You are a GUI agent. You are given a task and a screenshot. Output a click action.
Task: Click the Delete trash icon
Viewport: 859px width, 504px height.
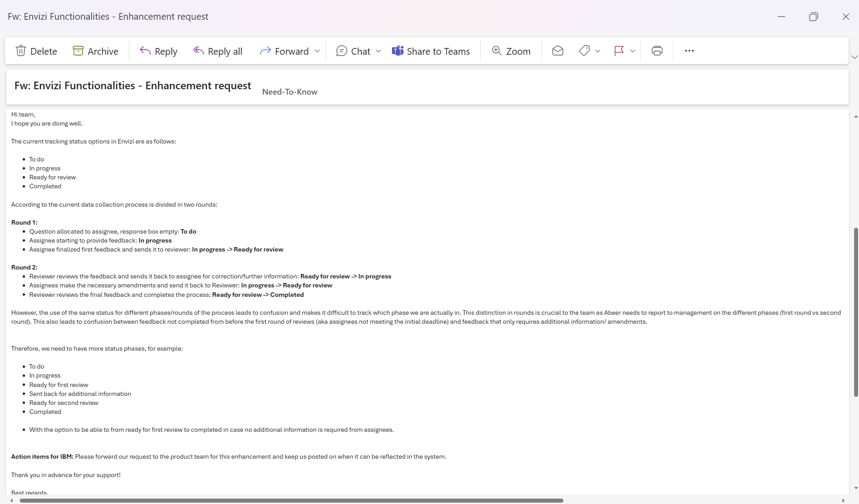pos(21,51)
